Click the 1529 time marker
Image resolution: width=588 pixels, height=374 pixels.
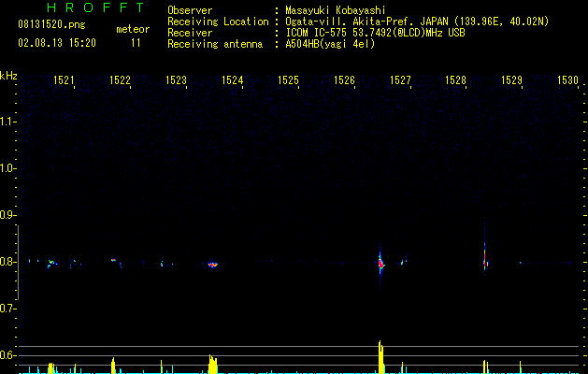(512, 80)
